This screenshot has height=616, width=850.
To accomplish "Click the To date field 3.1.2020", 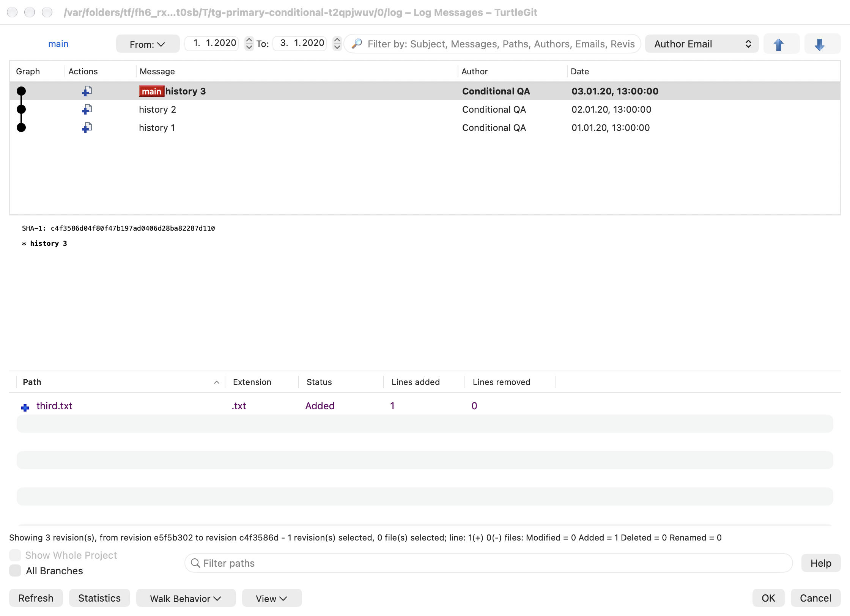I will 300,43.
